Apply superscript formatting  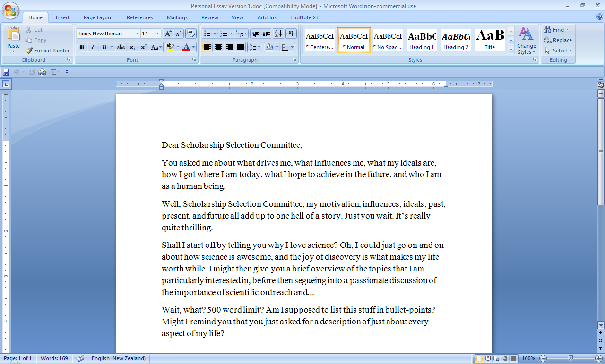143,47
